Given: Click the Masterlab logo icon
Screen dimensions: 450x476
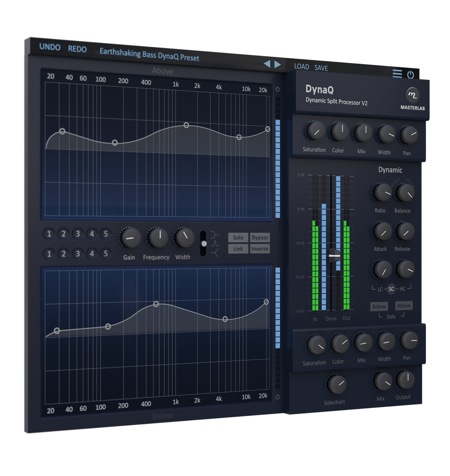Looking at the screenshot, I should point(412,95).
